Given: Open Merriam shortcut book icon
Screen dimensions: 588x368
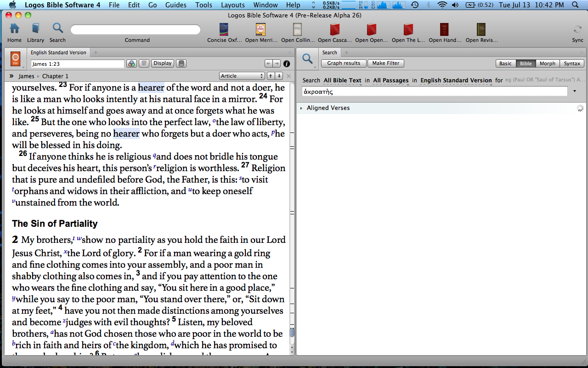Looking at the screenshot, I should point(261,29).
